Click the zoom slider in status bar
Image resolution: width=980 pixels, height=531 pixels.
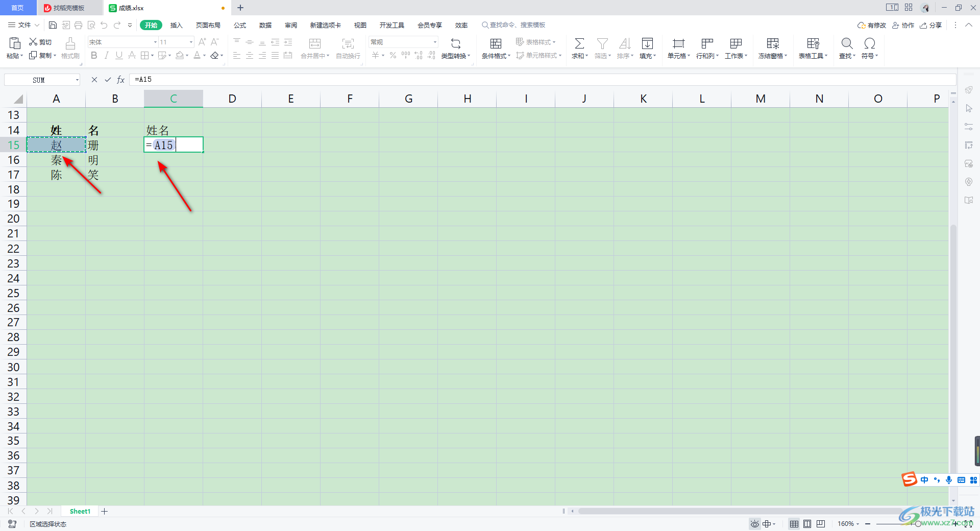click(x=918, y=524)
